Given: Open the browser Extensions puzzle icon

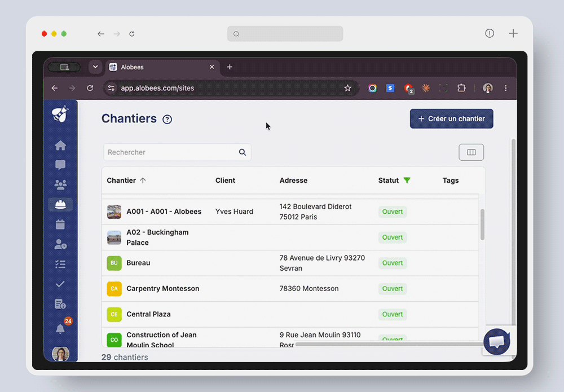Looking at the screenshot, I should click(x=461, y=88).
